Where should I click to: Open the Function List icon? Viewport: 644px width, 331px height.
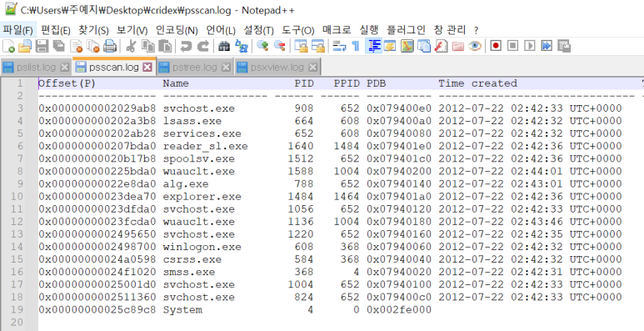click(441, 46)
